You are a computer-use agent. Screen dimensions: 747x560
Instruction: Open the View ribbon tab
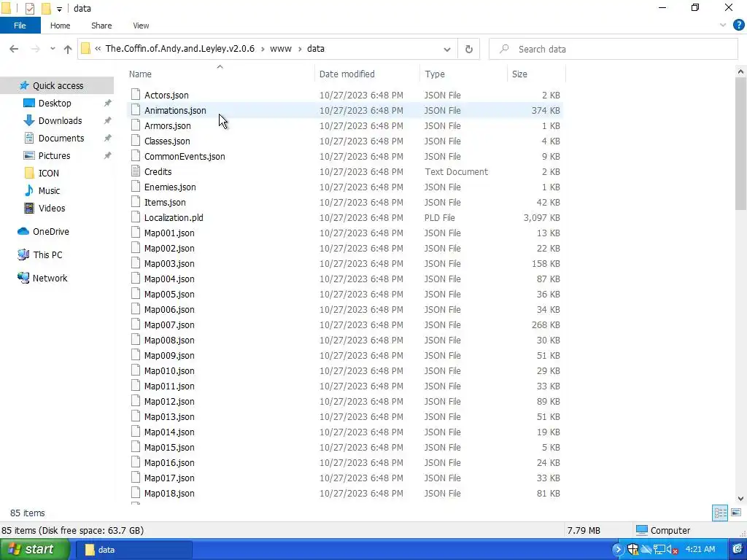tap(141, 26)
